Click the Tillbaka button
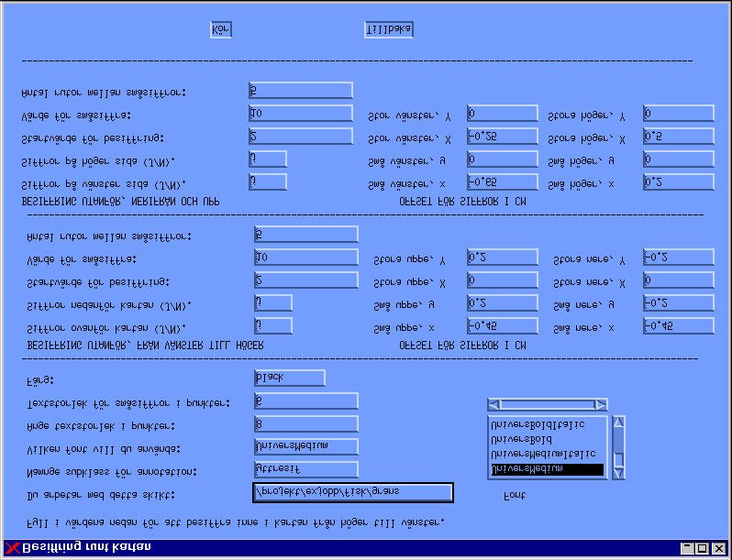This screenshot has width=732, height=560. pos(389,30)
